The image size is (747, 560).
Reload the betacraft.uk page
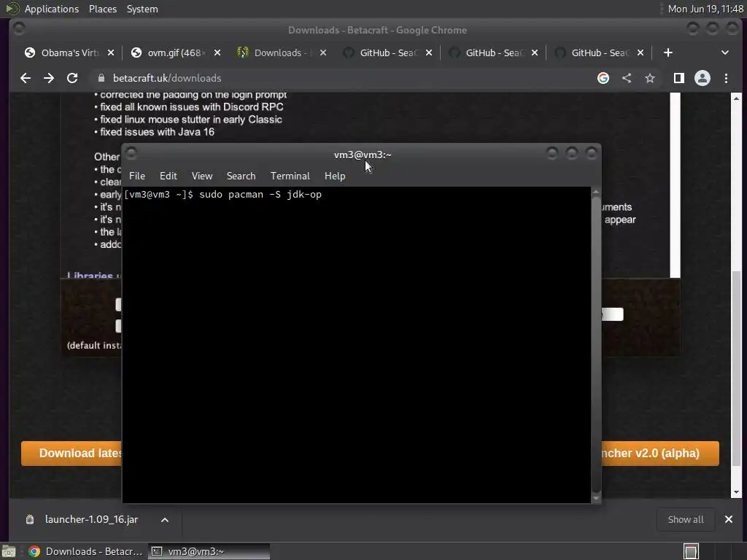point(72,78)
